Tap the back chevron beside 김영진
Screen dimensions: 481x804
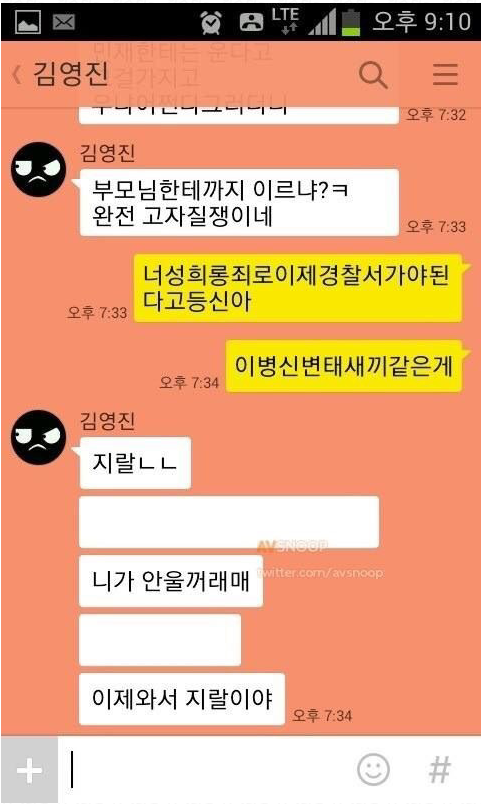(17, 75)
